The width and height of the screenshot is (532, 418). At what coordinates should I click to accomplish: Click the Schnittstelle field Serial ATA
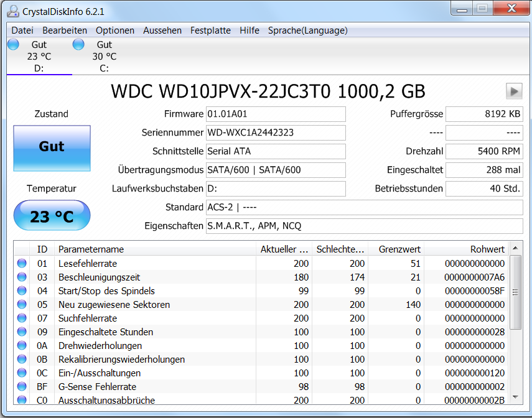pos(276,151)
